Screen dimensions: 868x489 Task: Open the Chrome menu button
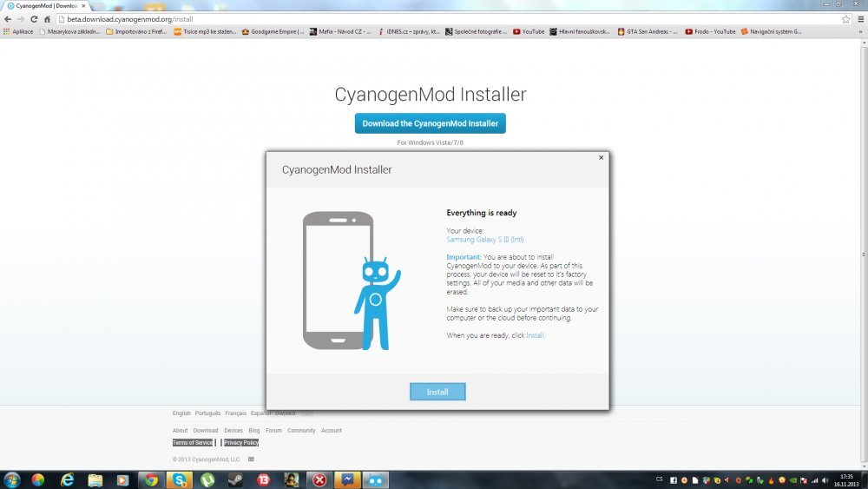[861, 19]
